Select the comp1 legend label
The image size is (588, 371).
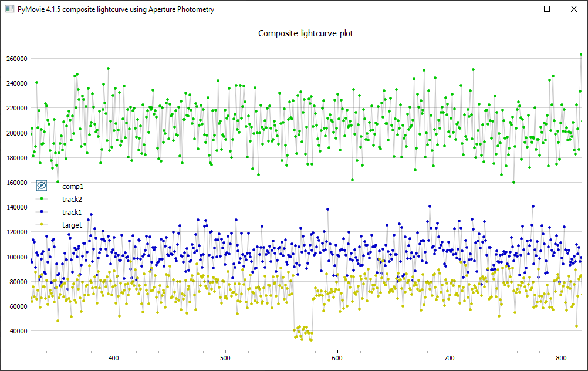tap(73, 187)
